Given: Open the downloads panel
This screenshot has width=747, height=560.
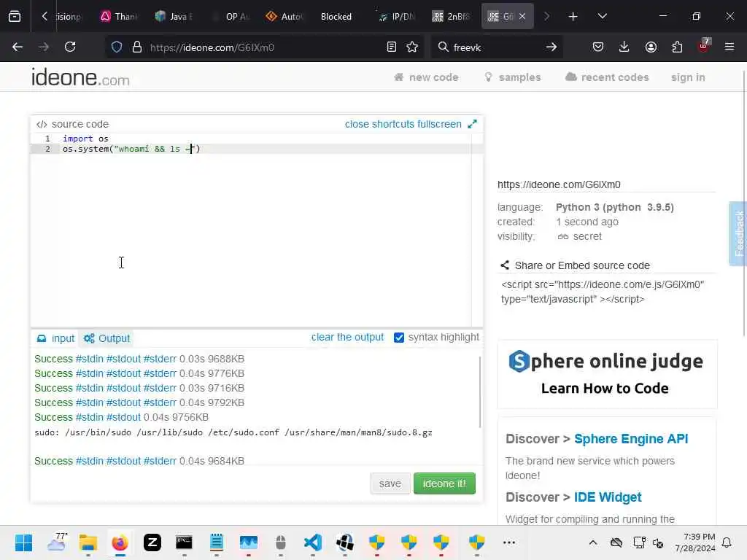Looking at the screenshot, I should [624, 47].
